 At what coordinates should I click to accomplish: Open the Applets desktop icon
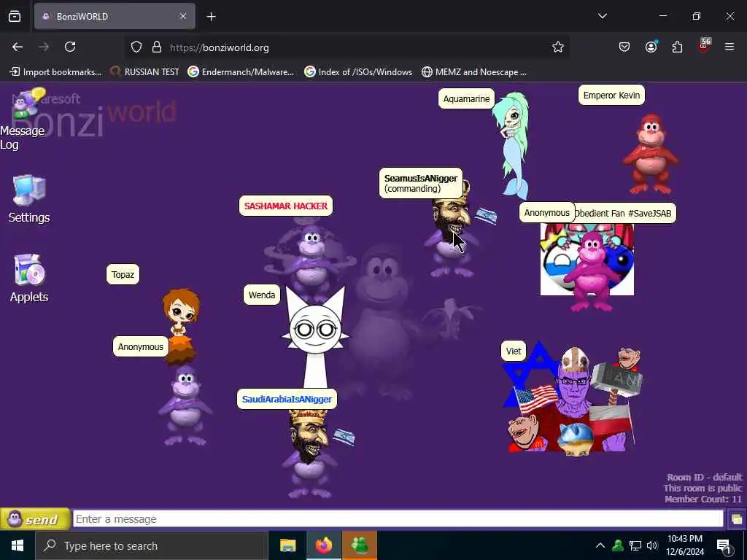click(29, 278)
